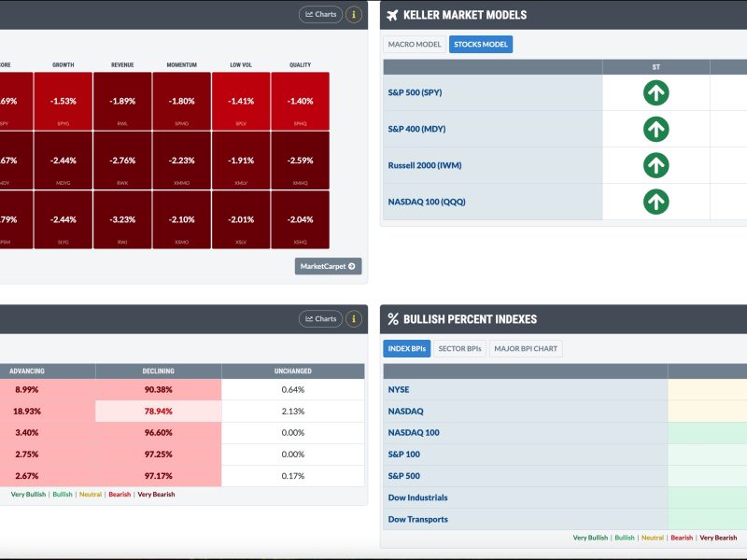The height and width of the screenshot is (560, 747).
Task: Select the highlighted 78.94% declining cell
Action: [x=158, y=411]
